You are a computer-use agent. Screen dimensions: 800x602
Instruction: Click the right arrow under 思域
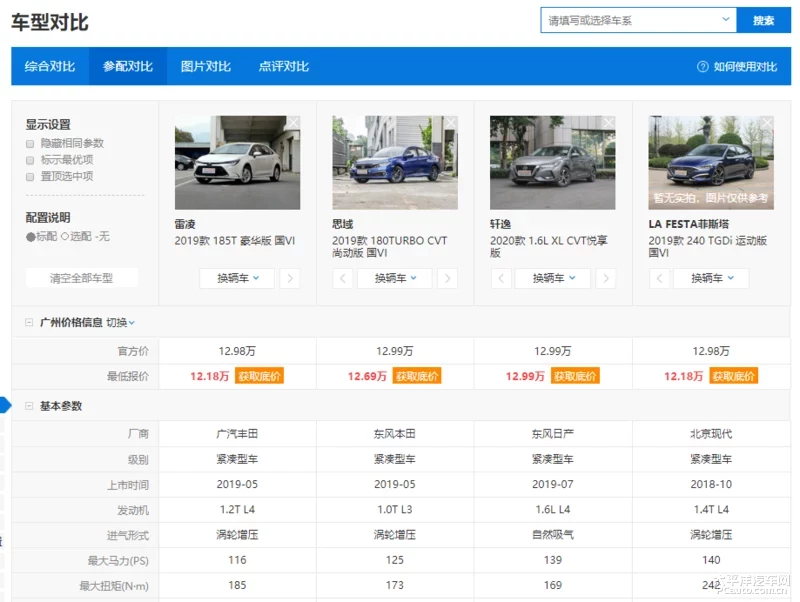447,279
